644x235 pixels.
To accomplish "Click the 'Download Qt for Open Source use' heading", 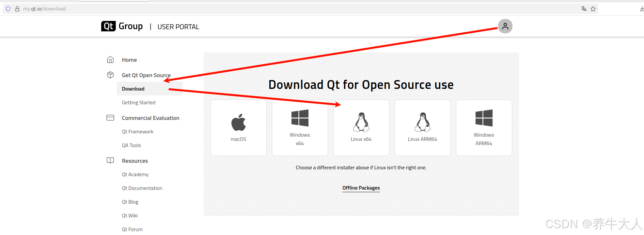I will 361,85.
